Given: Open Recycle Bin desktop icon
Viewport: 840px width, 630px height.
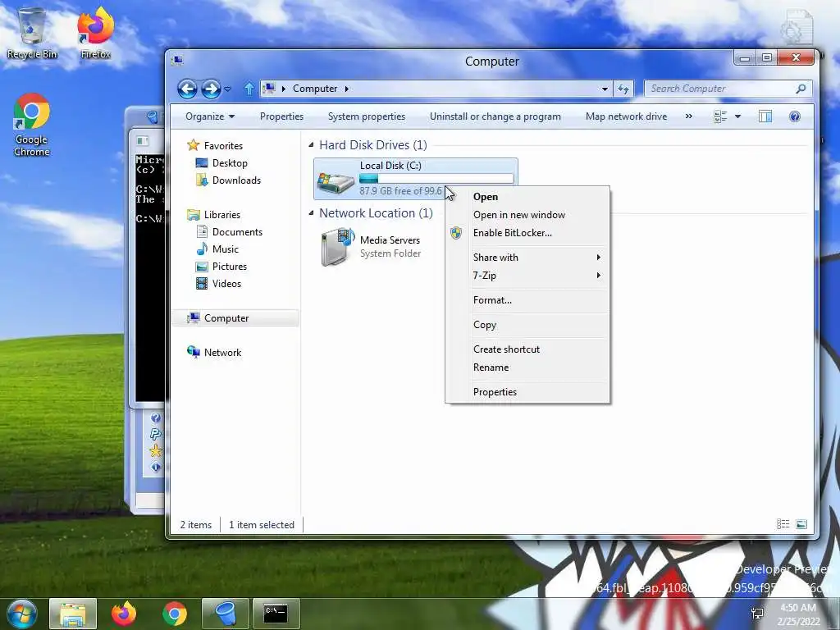Looking at the screenshot, I should click(x=32, y=33).
